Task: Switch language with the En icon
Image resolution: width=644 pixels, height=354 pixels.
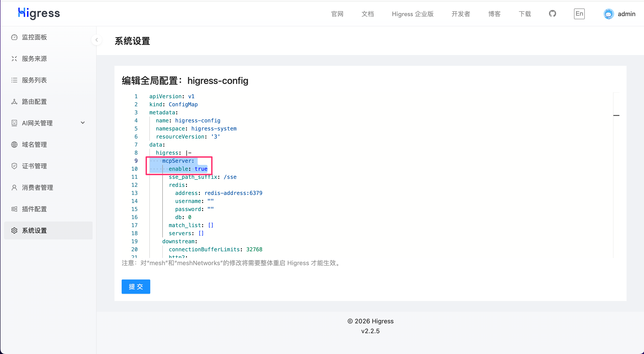Action: [x=579, y=13]
